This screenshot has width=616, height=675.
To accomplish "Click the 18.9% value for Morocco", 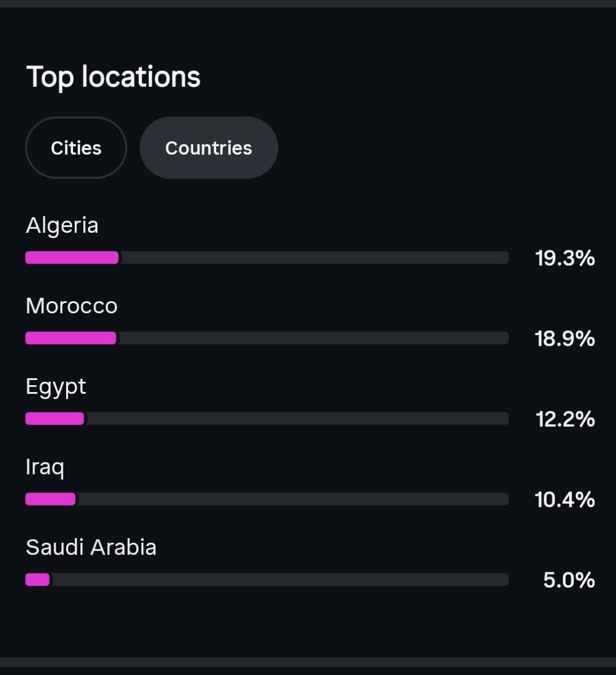I will click(x=565, y=339).
